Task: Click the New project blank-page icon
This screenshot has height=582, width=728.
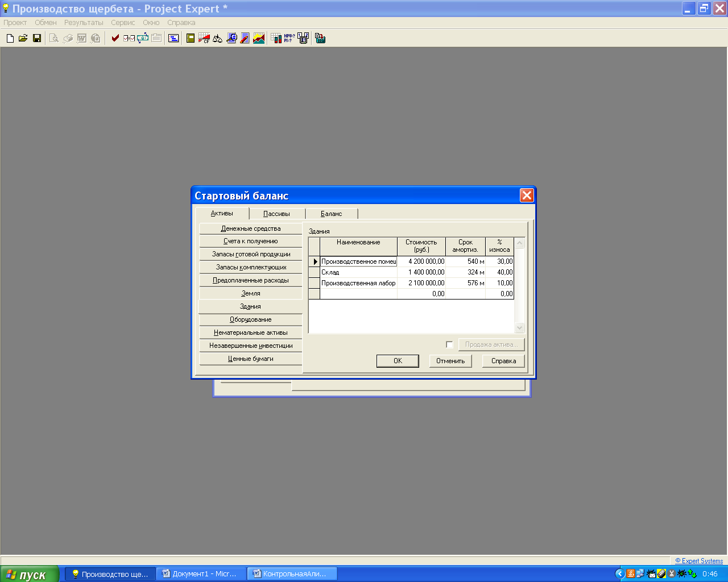Action: [10, 38]
